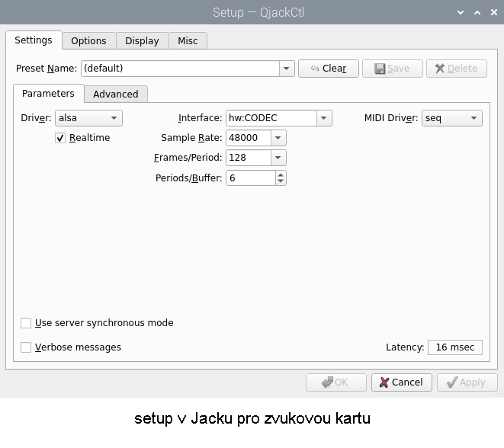The image size is (504, 448).
Task: Click the Cancel button
Action: coord(402,382)
